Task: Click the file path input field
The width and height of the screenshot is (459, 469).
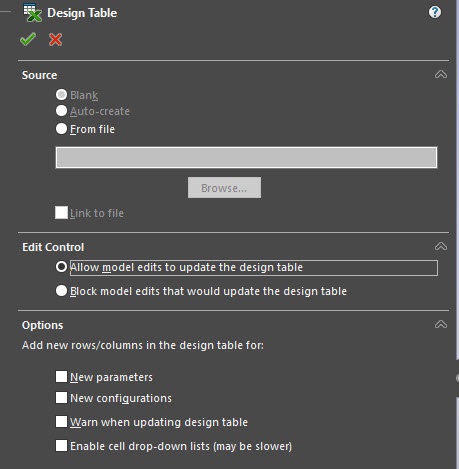Action: click(246, 157)
